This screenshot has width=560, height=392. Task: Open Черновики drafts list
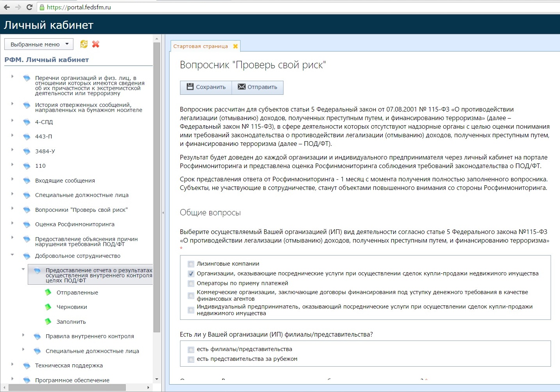point(72,307)
